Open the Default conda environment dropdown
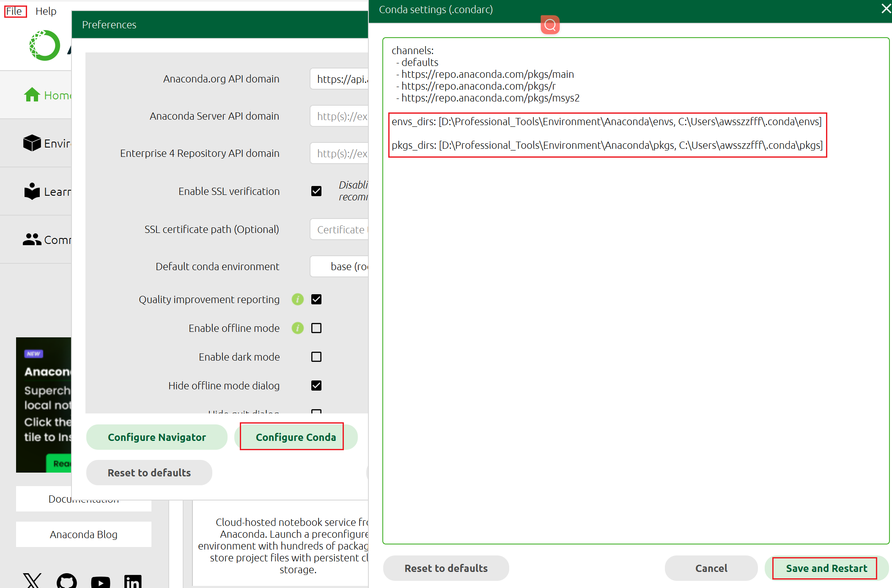The width and height of the screenshot is (892, 588). pyautogui.click(x=339, y=266)
